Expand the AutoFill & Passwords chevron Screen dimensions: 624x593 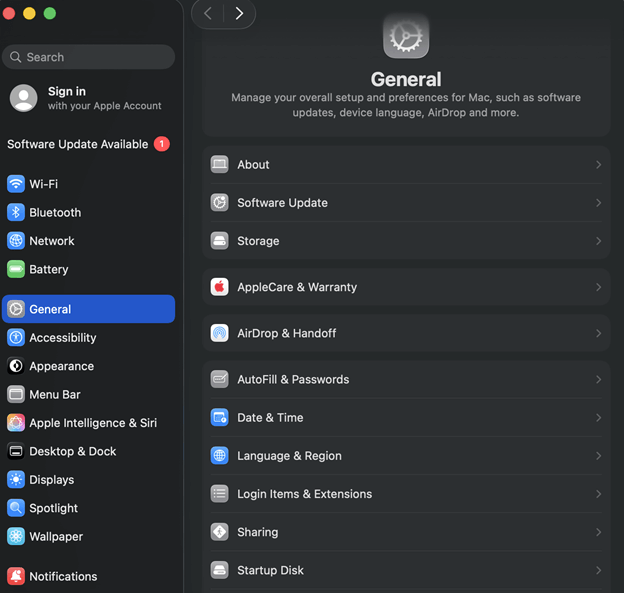coord(598,380)
